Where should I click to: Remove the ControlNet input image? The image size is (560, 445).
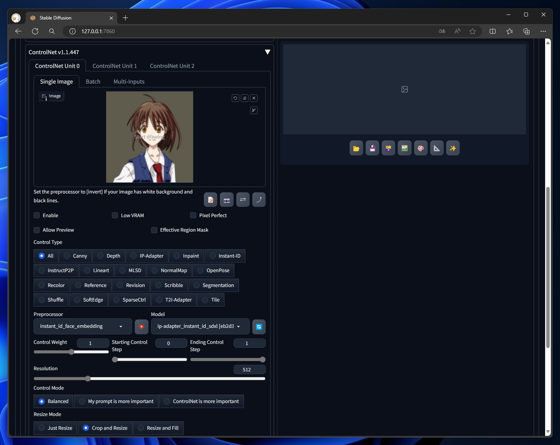pyautogui.click(x=254, y=98)
